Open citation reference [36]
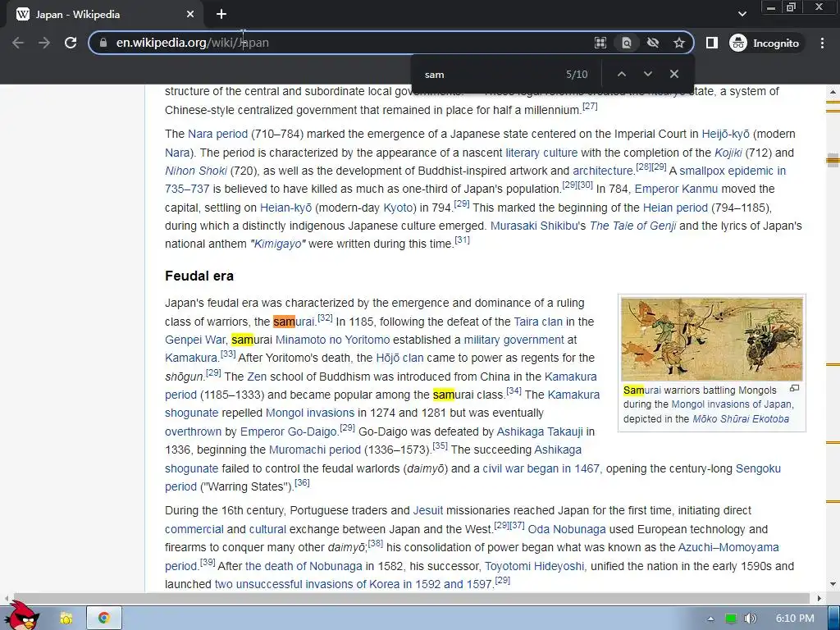The height and width of the screenshot is (630, 840). pos(302,482)
